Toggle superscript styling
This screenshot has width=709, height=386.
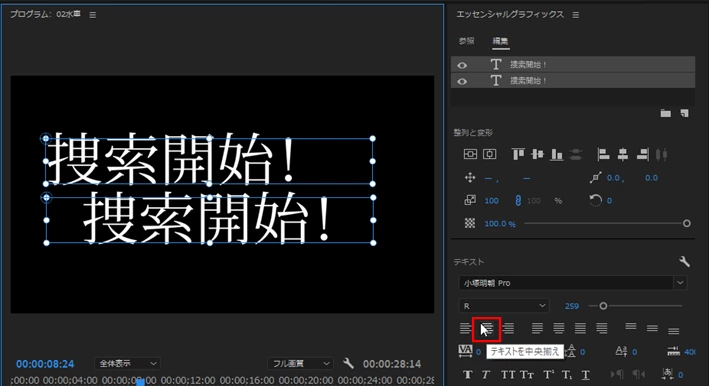(x=548, y=375)
